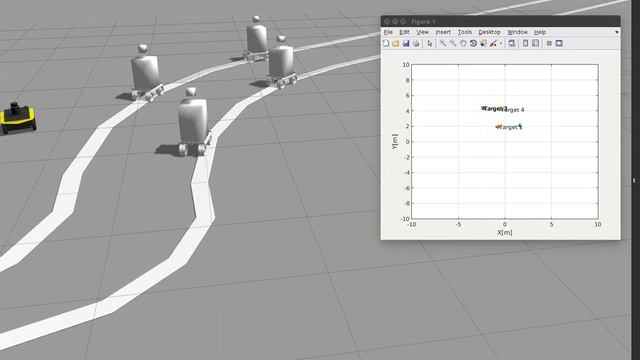The width and height of the screenshot is (640, 360).
Task: Enable the Rotate 3D tool
Action: 473,43
